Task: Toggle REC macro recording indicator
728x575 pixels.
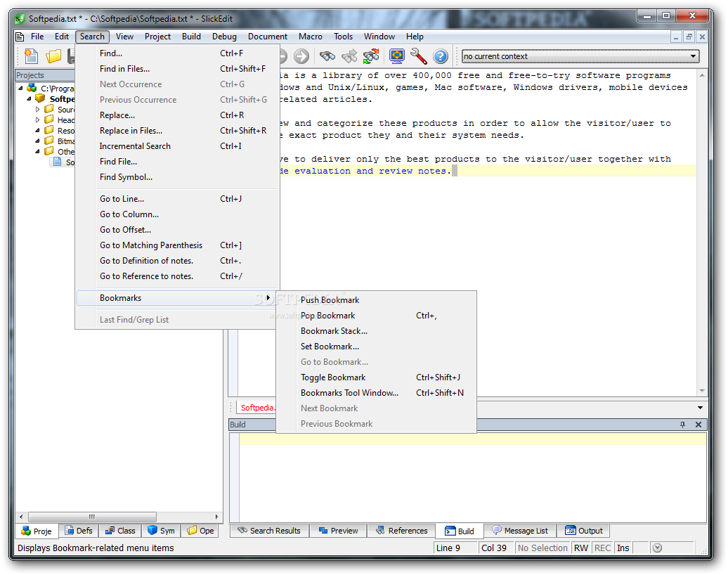Action: click(603, 548)
